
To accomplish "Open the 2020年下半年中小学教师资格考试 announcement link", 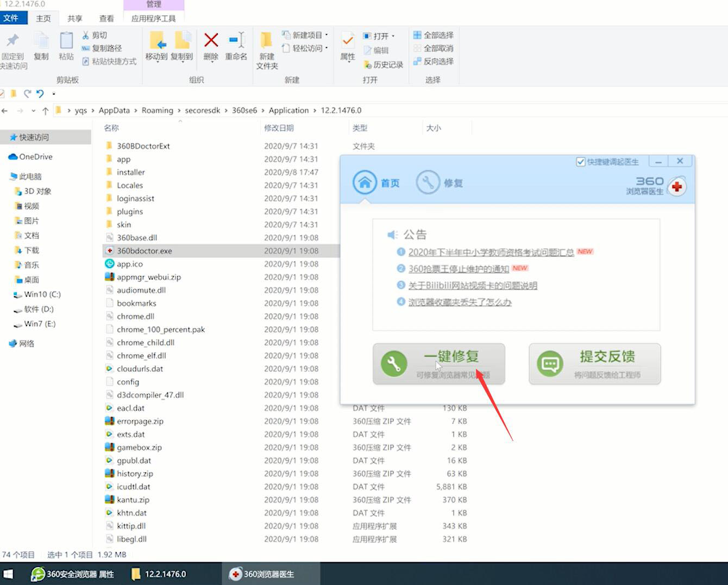I will point(491,252).
